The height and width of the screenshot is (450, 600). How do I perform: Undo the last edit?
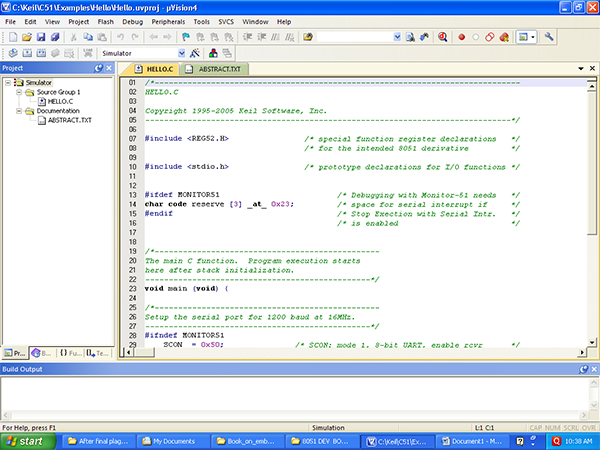[121, 37]
